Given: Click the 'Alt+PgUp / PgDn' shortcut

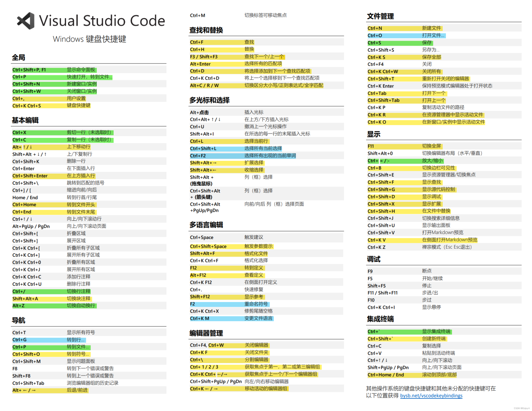Looking at the screenshot, I should point(31,226).
